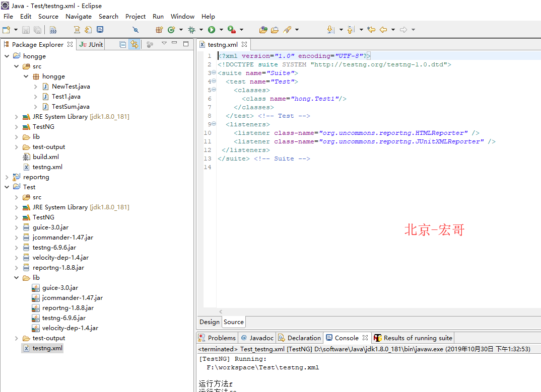Viewport: 541px width, 392px height.
Task: Click the editor horizontal scrollbar left arrow
Action: coord(221,311)
